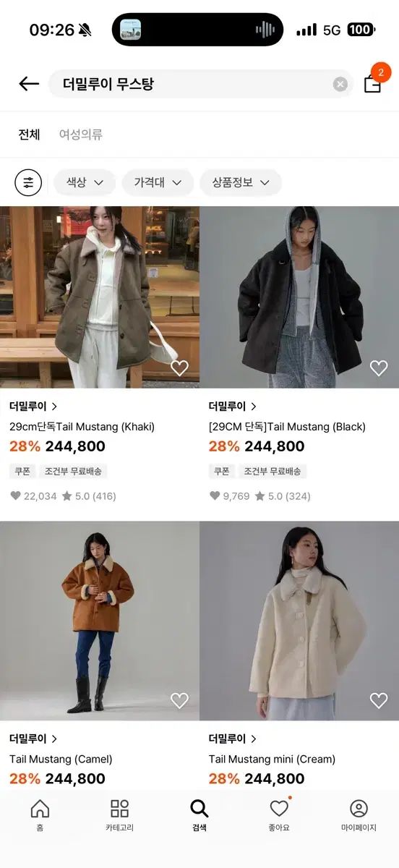The width and height of the screenshot is (399, 868).
Task: Open the filter sliders icon
Action: pyautogui.click(x=28, y=182)
